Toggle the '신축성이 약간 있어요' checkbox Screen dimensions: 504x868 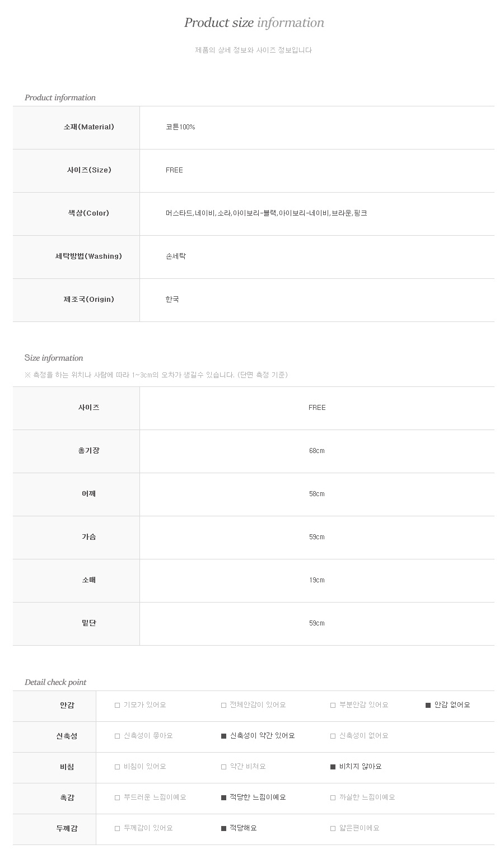click(224, 736)
